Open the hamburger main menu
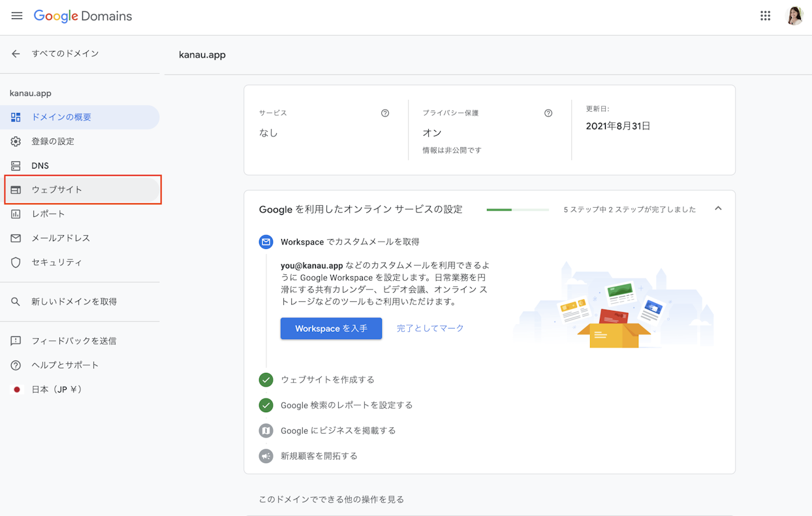812x516 pixels. pyautogui.click(x=17, y=16)
